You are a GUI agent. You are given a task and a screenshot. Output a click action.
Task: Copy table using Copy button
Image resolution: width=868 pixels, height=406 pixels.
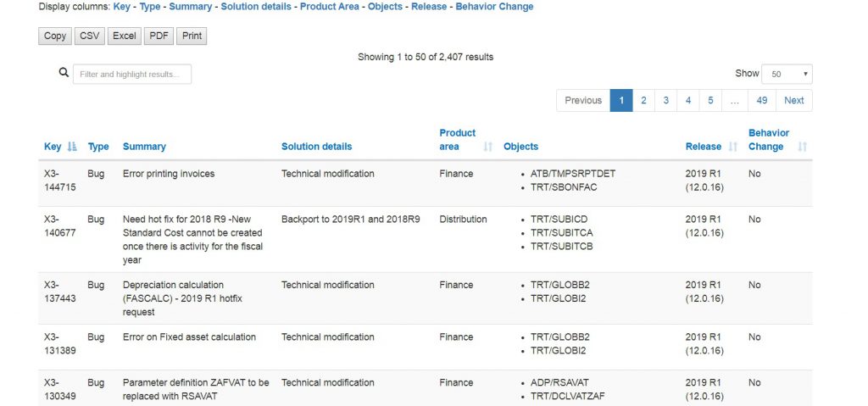[55, 36]
